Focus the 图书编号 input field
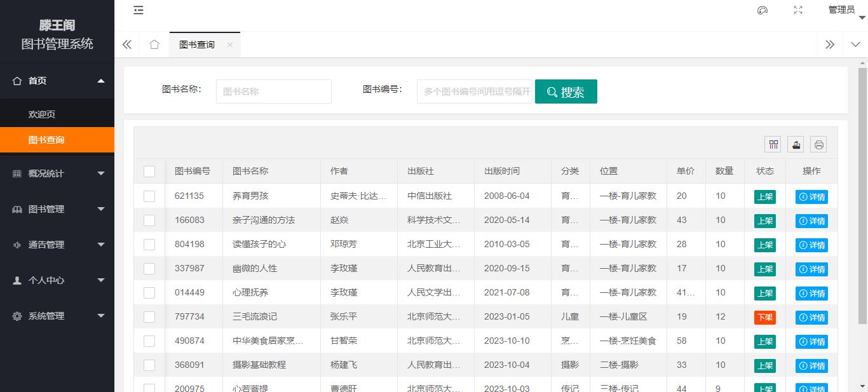Viewport: 868px width, 392px height. coord(475,91)
